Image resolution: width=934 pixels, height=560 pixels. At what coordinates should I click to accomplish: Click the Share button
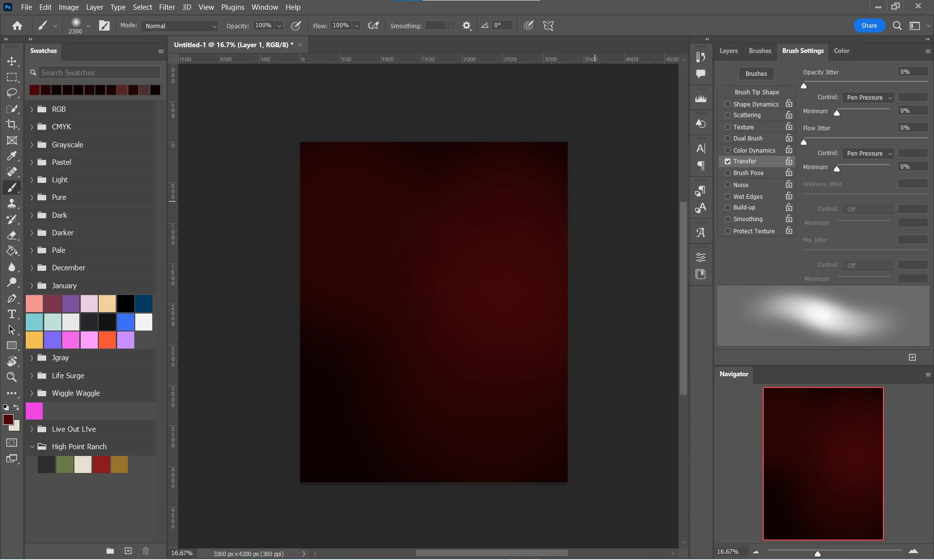[x=869, y=26]
